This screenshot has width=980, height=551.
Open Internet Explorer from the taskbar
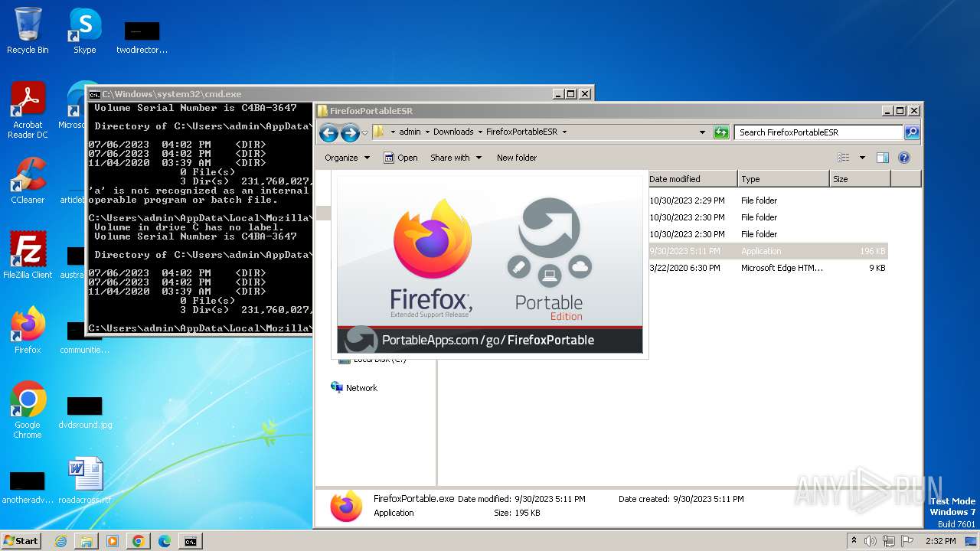(60, 541)
